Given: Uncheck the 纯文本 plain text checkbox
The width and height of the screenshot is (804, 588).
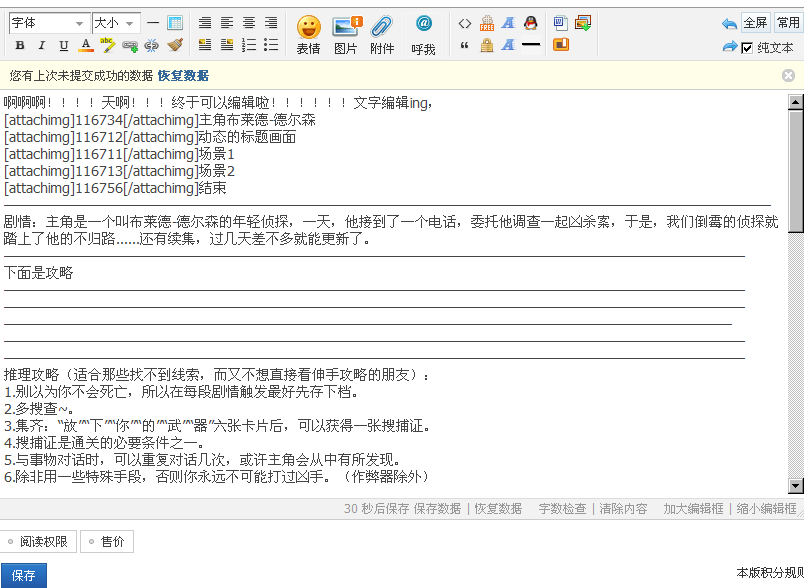Looking at the screenshot, I should tap(747, 48).
